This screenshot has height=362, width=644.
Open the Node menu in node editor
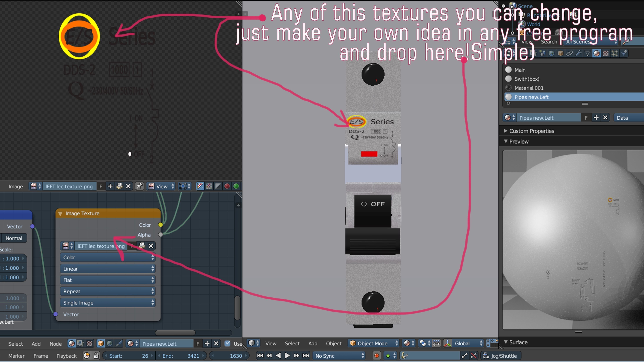click(x=56, y=344)
